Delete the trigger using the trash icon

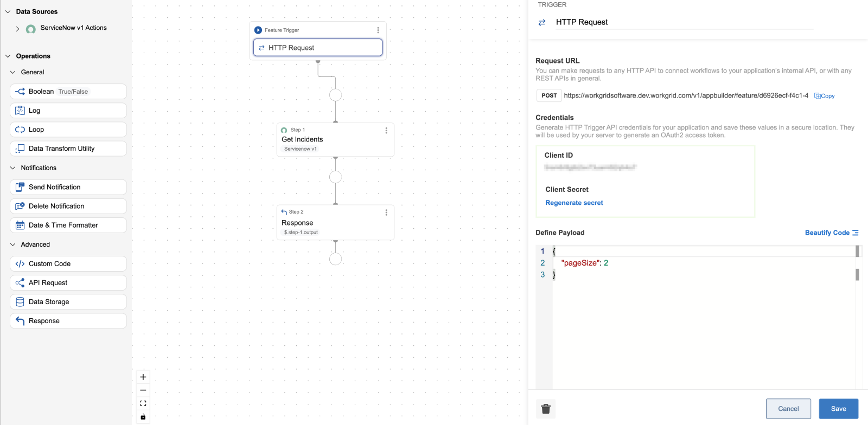546,409
